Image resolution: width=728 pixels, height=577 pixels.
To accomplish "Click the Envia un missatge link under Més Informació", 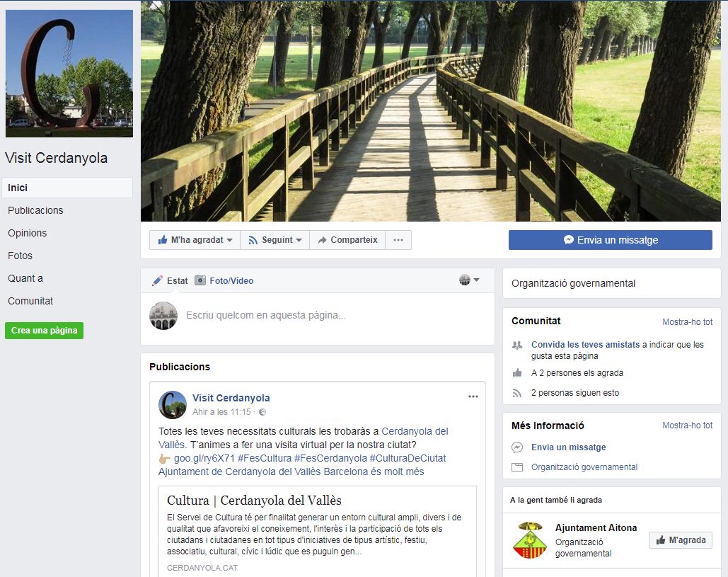I will (x=568, y=447).
